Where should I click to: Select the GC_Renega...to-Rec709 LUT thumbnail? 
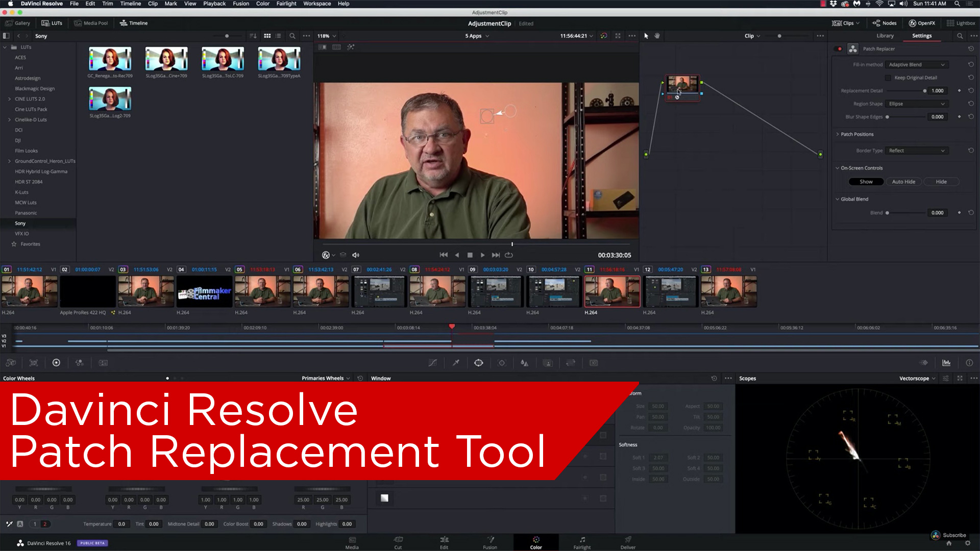[x=110, y=59]
